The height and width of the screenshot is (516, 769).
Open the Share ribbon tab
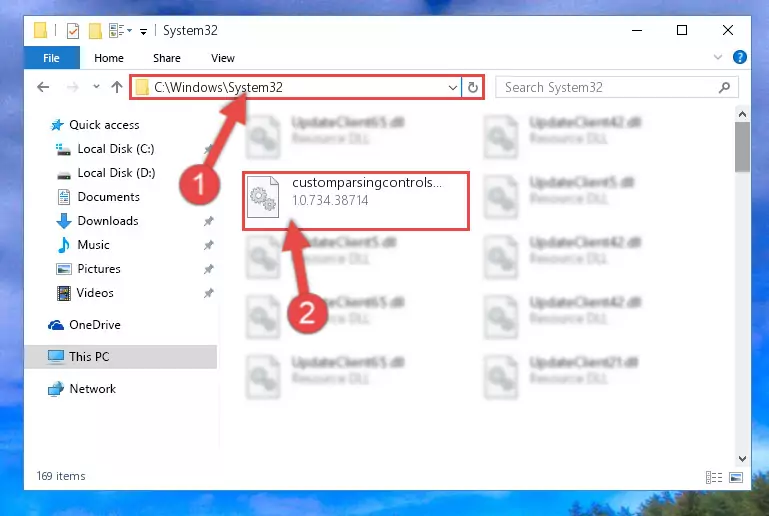(x=167, y=58)
